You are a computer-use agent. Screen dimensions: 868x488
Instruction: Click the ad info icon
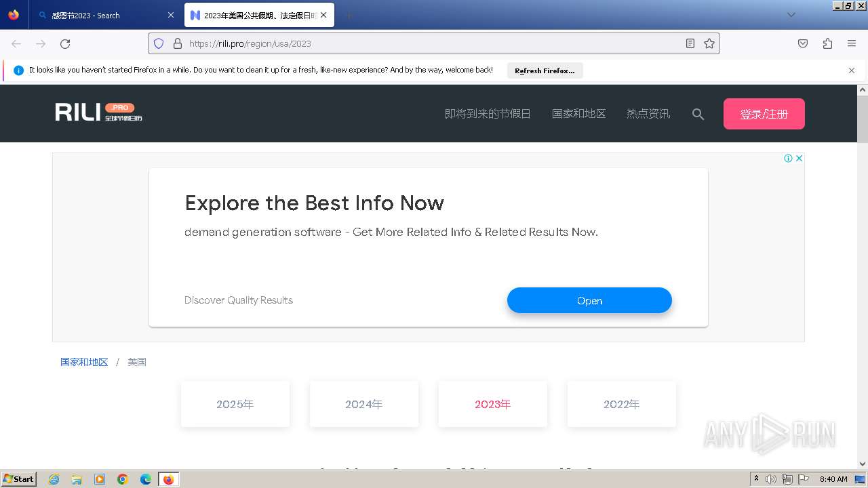click(x=788, y=158)
